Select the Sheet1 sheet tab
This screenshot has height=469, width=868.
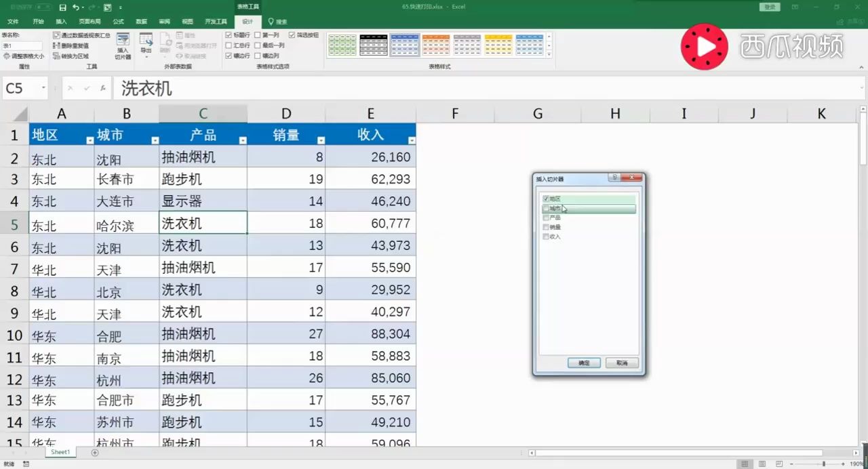coord(60,452)
